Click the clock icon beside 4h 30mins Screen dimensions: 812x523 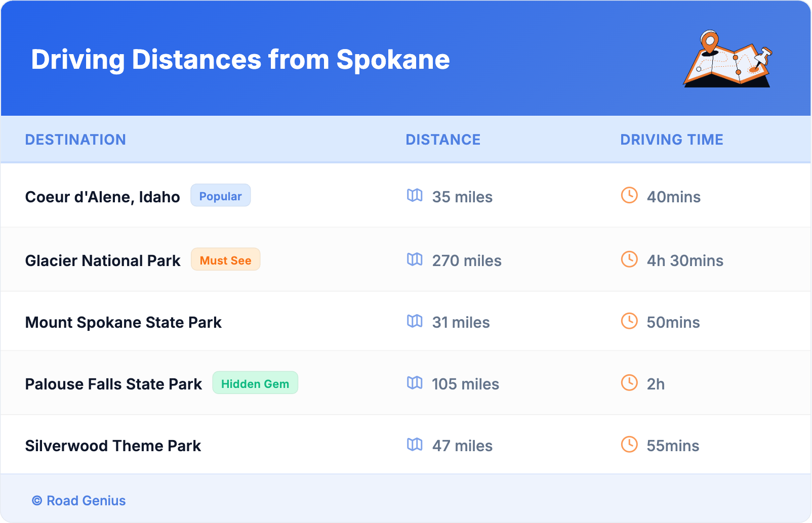[629, 259]
